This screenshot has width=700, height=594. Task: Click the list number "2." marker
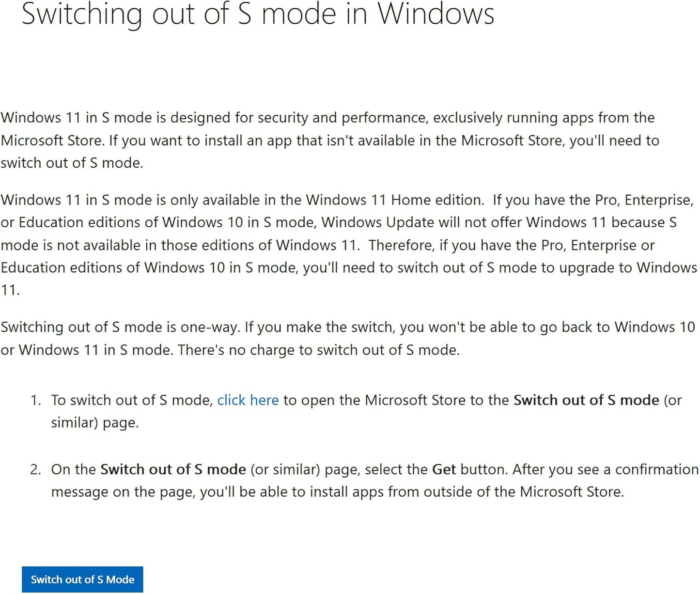click(36, 469)
